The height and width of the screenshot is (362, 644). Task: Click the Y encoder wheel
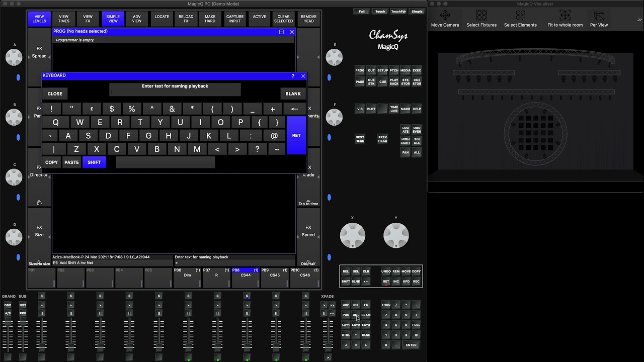click(x=396, y=235)
